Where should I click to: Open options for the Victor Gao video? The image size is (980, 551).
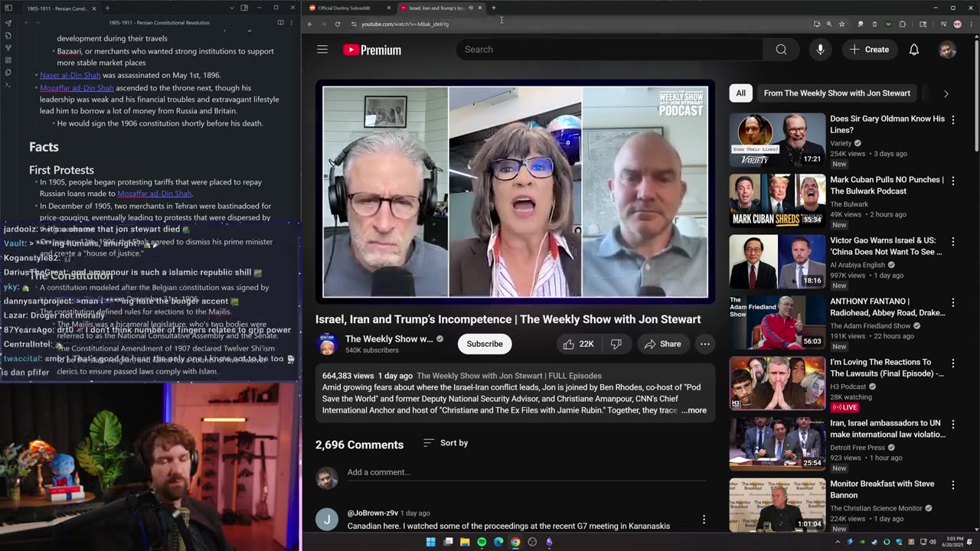(x=953, y=242)
